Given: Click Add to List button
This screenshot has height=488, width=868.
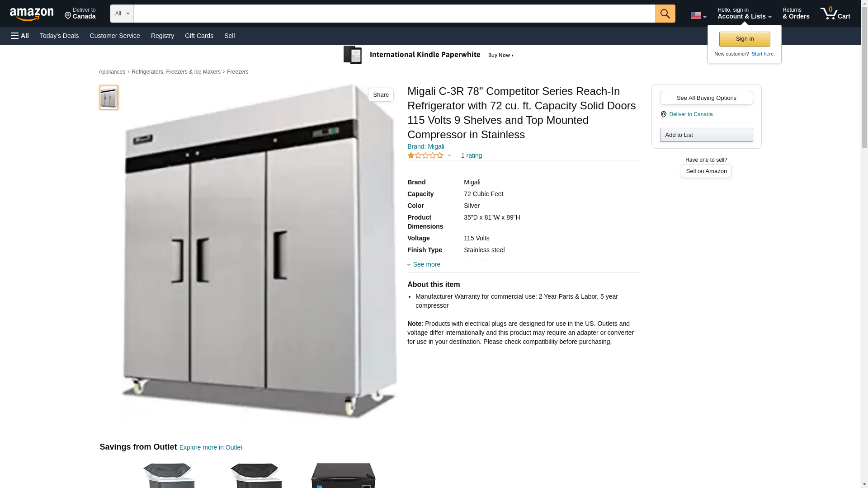Looking at the screenshot, I should coord(706,135).
